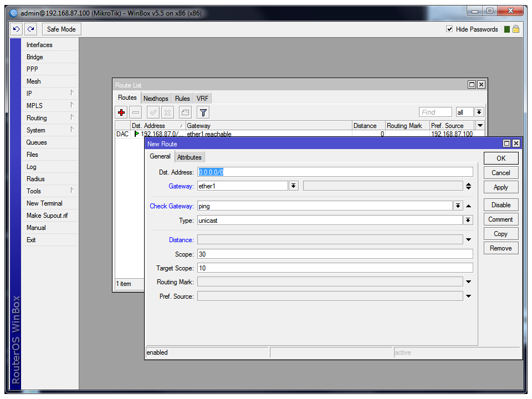Click the enable checkmark icon in Route List

click(154, 112)
